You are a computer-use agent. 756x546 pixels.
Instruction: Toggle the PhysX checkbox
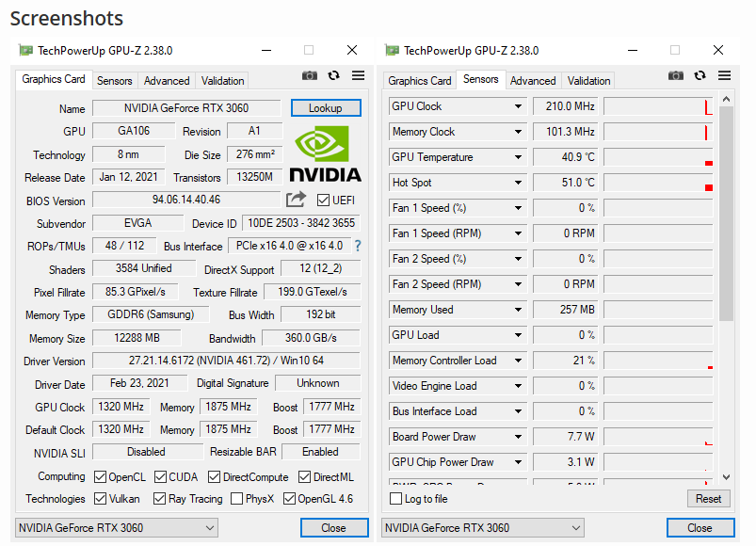click(x=236, y=498)
